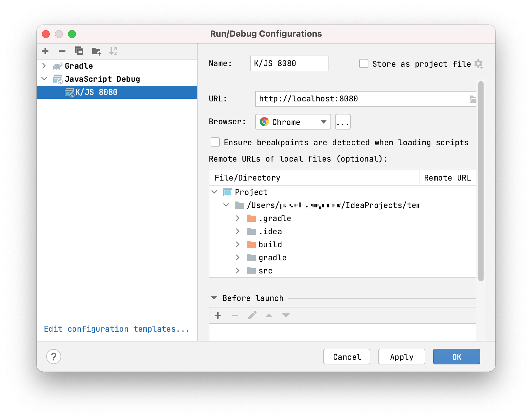Collapse the /Users IdeaProjects directory node
The height and width of the screenshot is (420, 532).
coord(226,205)
